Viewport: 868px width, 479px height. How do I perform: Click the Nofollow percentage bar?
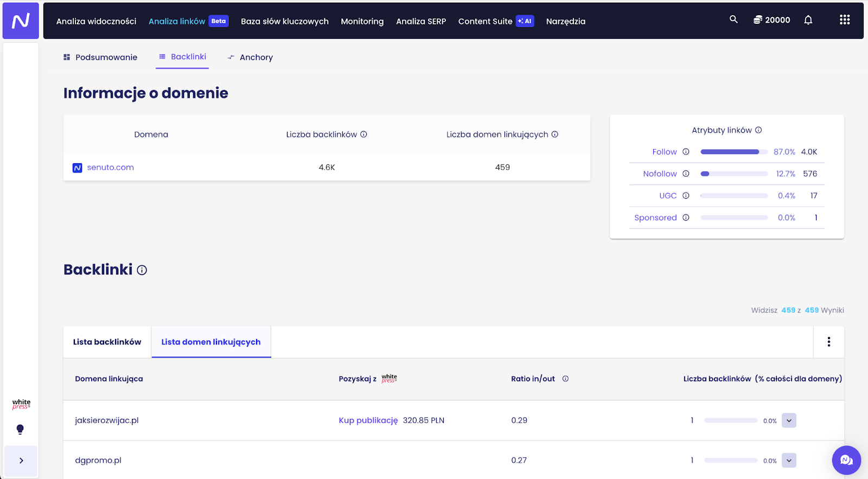[734, 174]
